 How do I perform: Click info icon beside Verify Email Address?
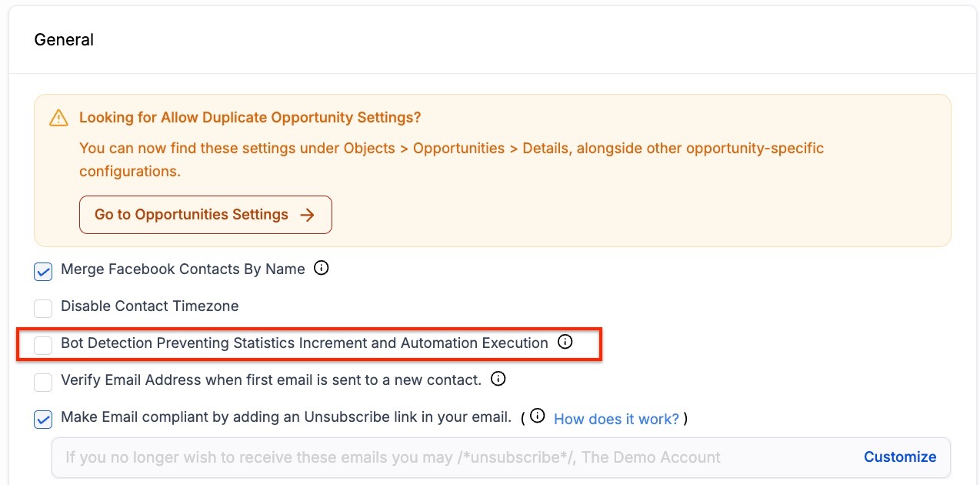tap(498, 379)
